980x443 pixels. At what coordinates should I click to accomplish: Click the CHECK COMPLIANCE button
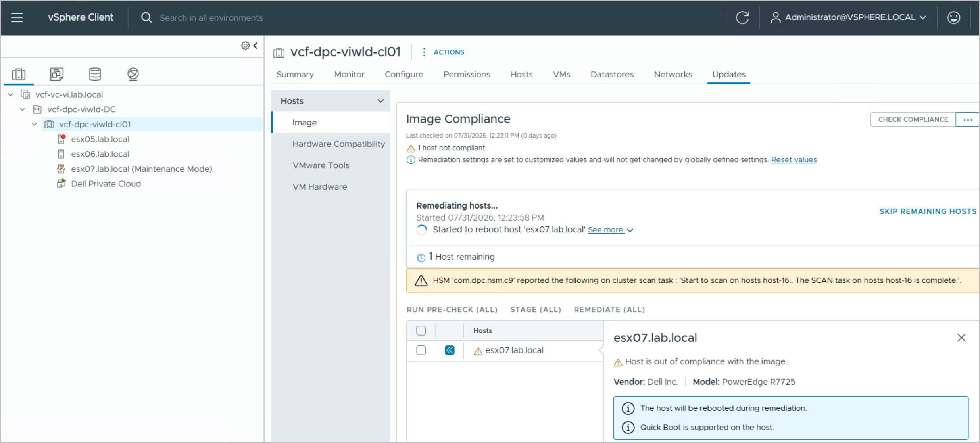point(913,119)
